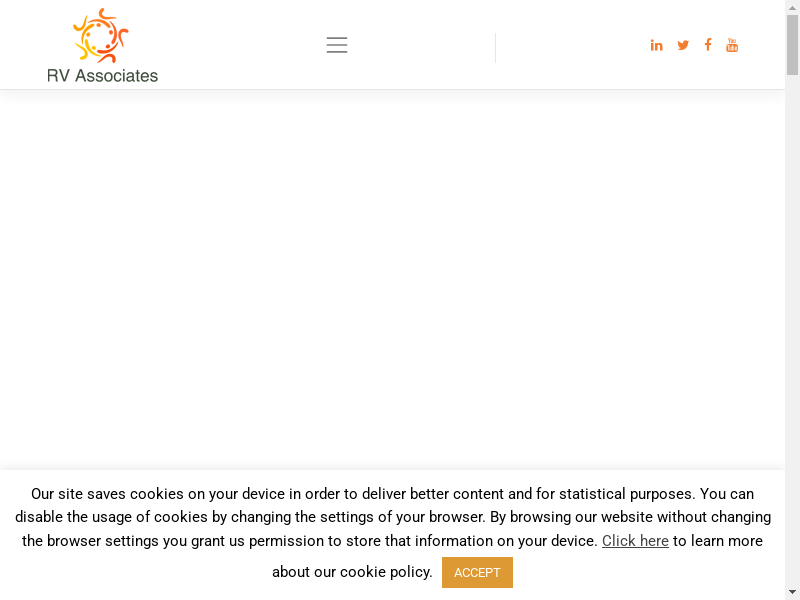
Task: Click empty header space beside social icons
Action: coord(571,45)
